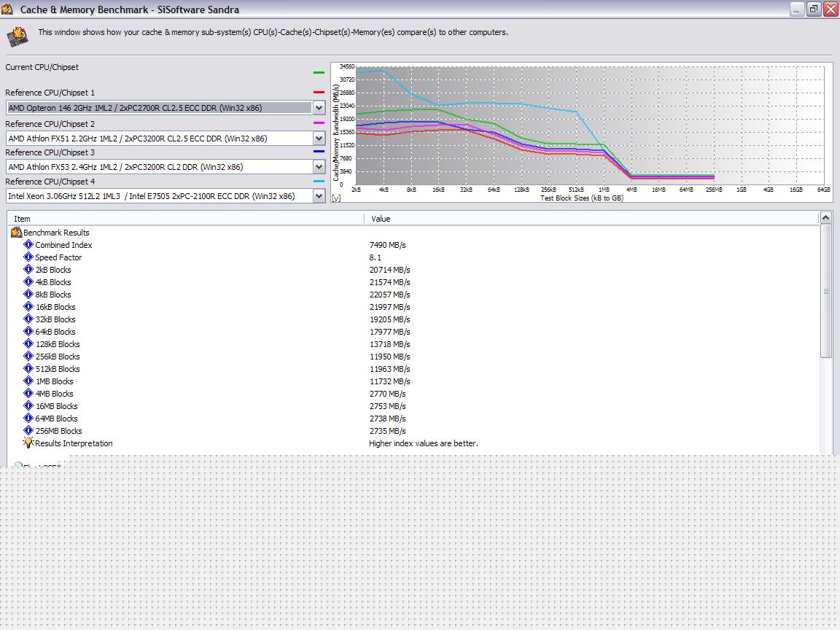Select the Benchmark Results tree row
This screenshot has height=630, width=840.
coord(56,233)
